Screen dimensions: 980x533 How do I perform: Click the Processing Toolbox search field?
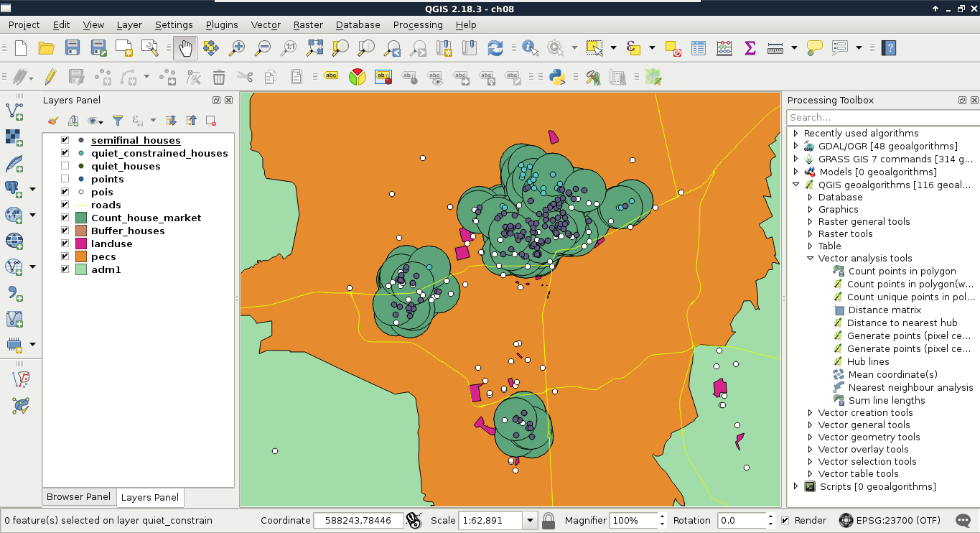point(882,117)
